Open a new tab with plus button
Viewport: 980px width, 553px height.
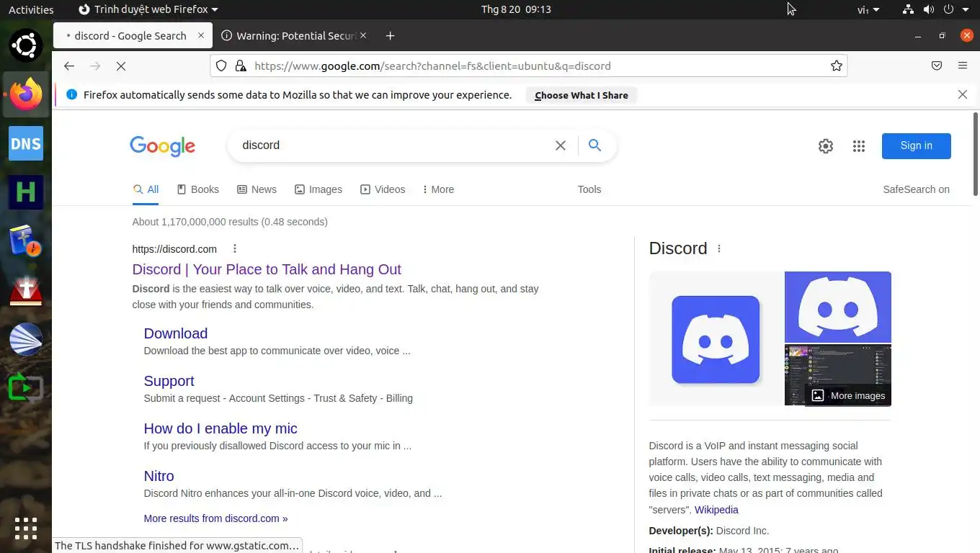[390, 35]
